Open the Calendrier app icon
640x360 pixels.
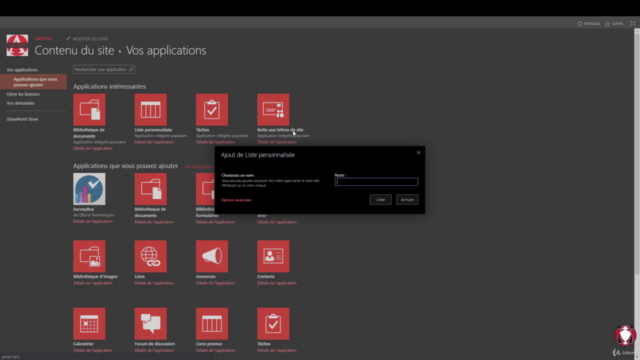click(x=89, y=323)
